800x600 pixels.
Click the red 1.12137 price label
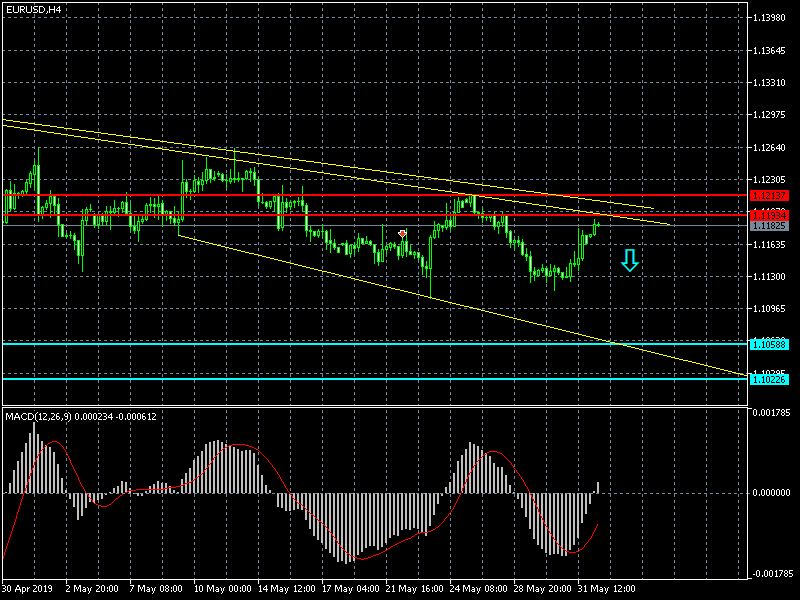click(x=769, y=195)
